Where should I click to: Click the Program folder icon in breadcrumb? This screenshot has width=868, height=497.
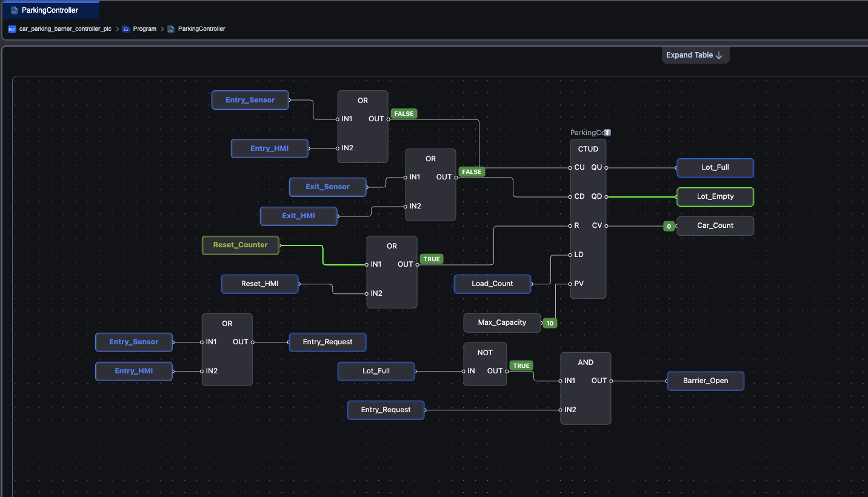tap(126, 29)
